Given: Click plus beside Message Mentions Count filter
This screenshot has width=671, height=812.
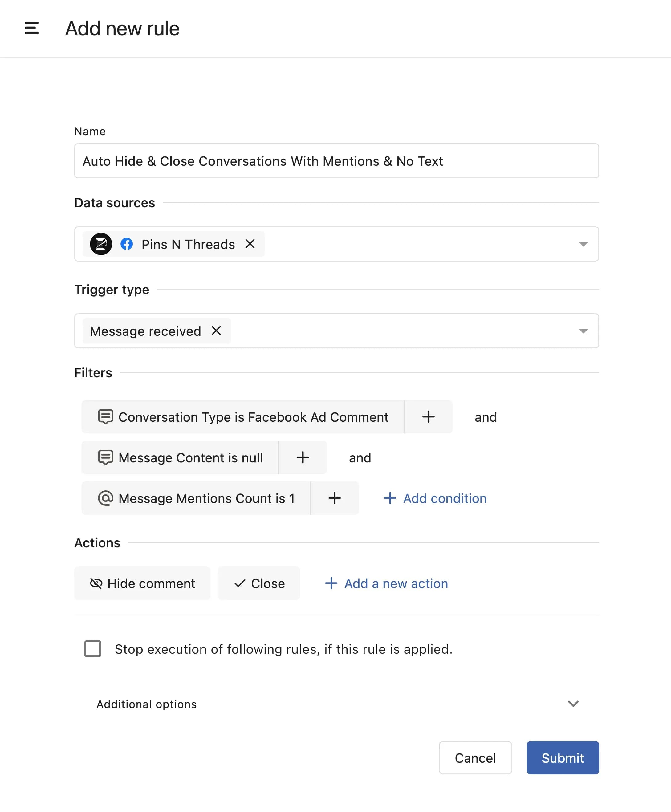Looking at the screenshot, I should tap(335, 498).
